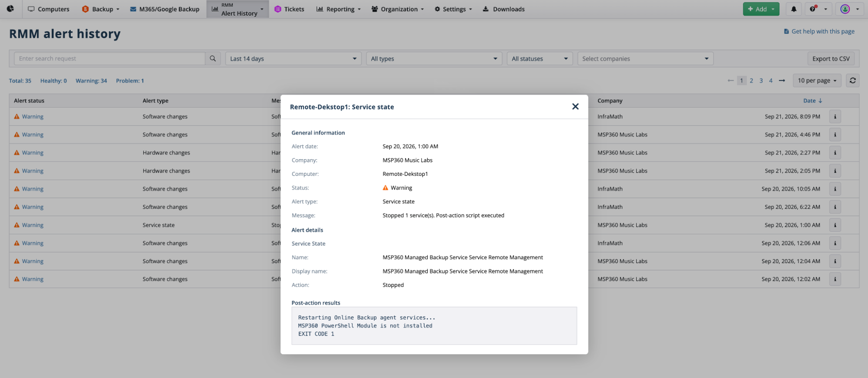Click the refresh list icon

(x=852, y=81)
